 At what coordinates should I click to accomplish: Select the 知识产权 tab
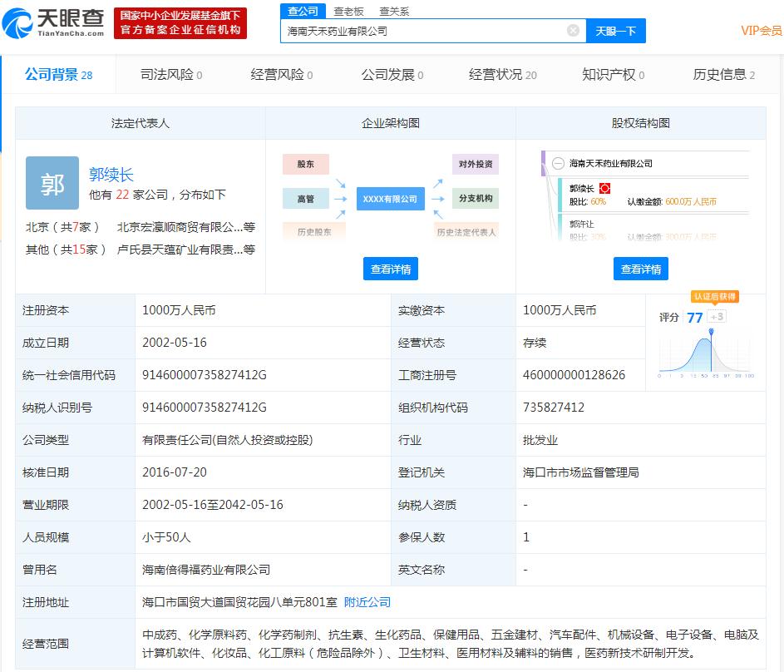613,75
